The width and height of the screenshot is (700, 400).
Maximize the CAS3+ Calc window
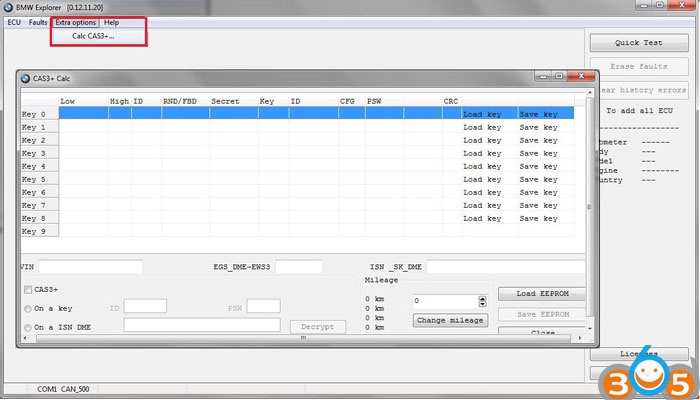559,76
